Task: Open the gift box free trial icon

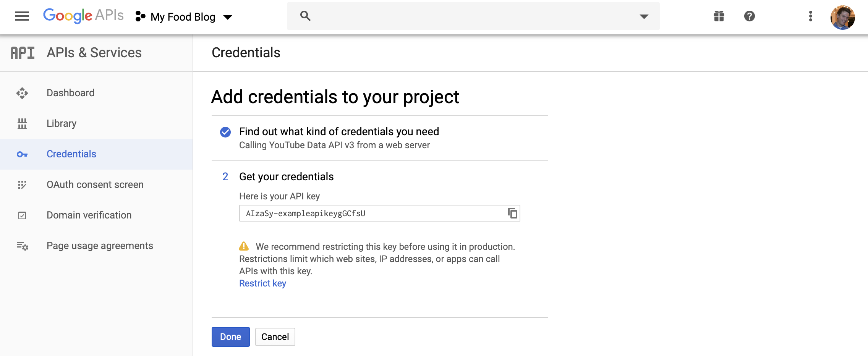Action: [719, 16]
